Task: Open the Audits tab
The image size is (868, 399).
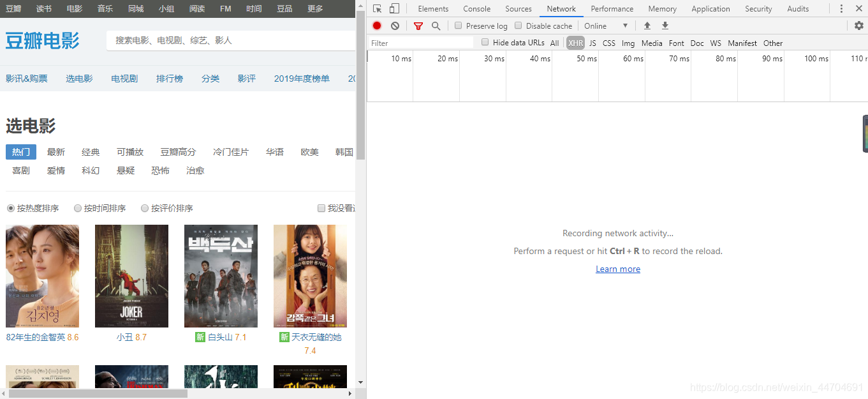Action: coord(798,8)
